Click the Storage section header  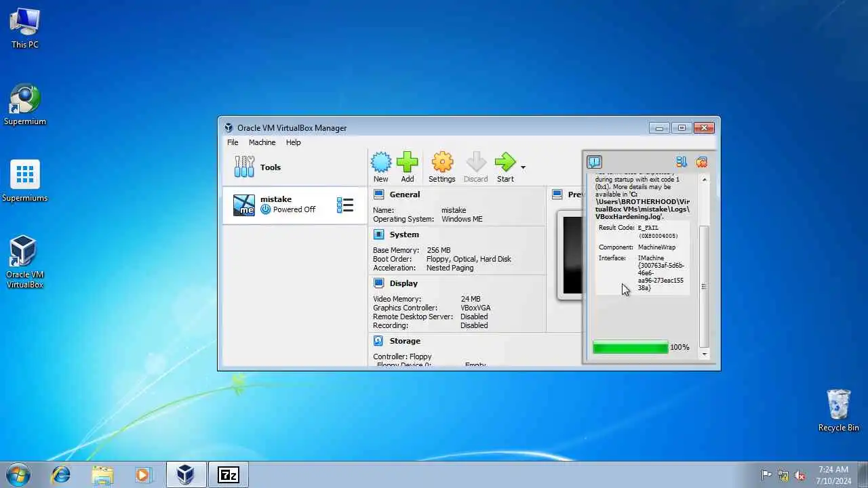(405, 341)
